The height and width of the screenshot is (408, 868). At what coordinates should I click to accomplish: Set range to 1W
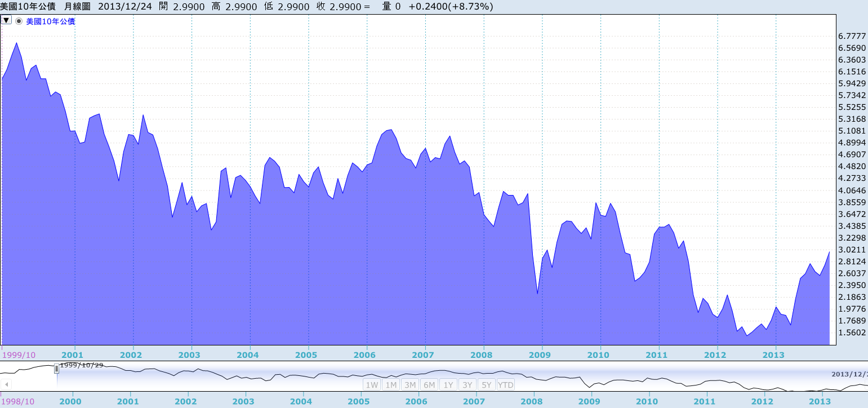(372, 385)
